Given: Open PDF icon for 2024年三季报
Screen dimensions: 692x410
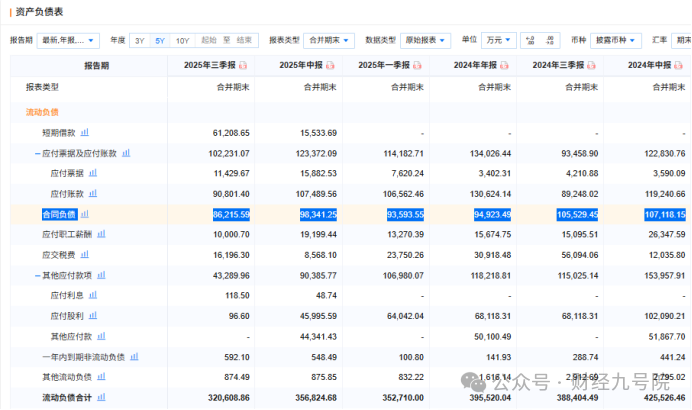Looking at the screenshot, I should [591, 65].
